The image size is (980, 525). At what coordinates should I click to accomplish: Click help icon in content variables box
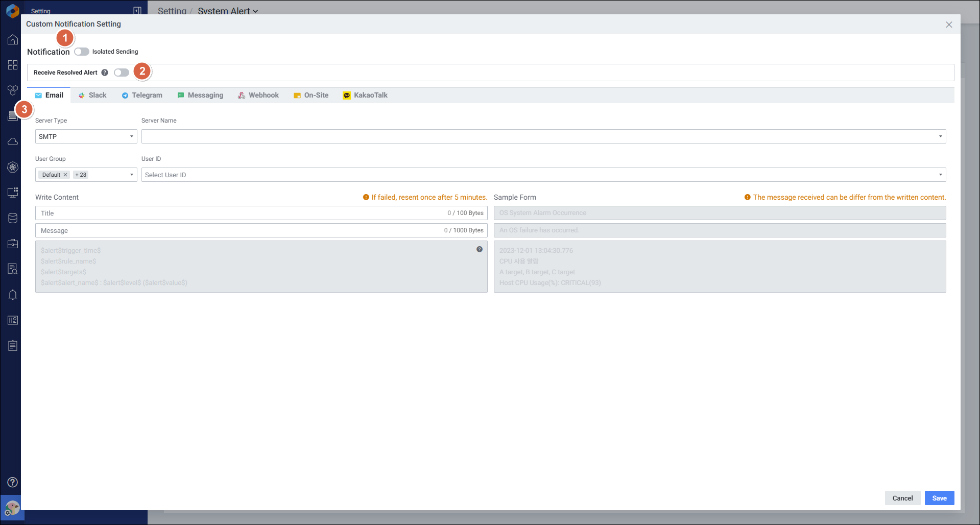click(x=479, y=249)
